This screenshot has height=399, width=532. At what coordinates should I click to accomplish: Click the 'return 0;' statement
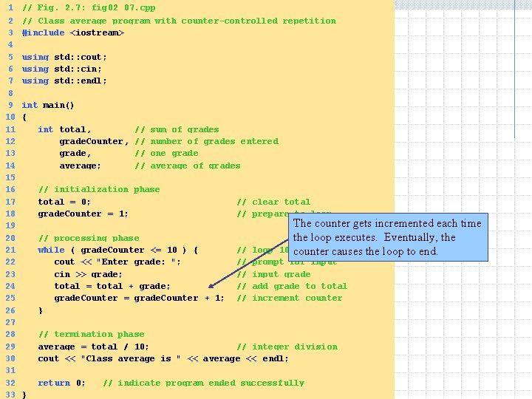click(61, 383)
